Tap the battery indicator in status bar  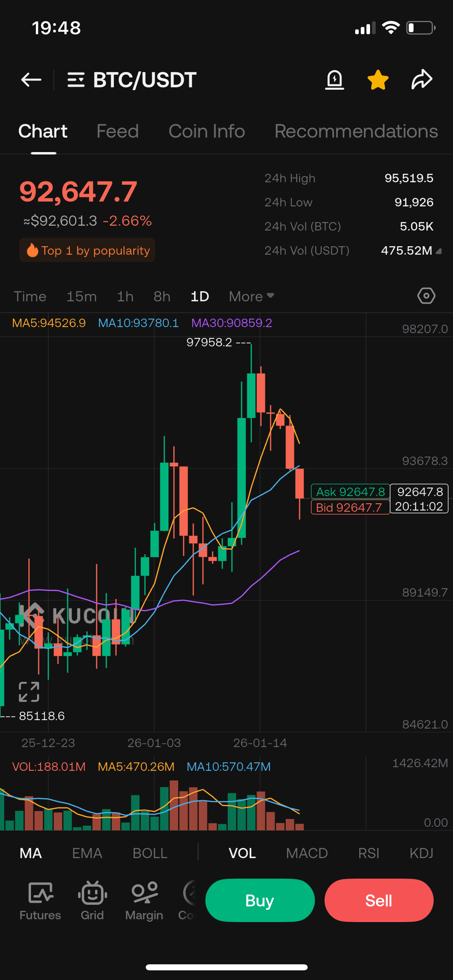tap(421, 28)
